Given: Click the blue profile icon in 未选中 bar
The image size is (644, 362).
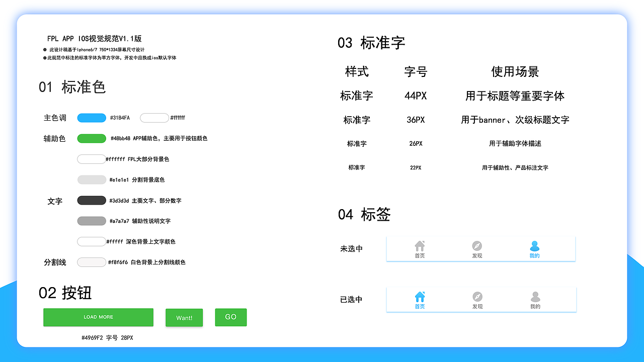Looking at the screenshot, I should 534,246.
